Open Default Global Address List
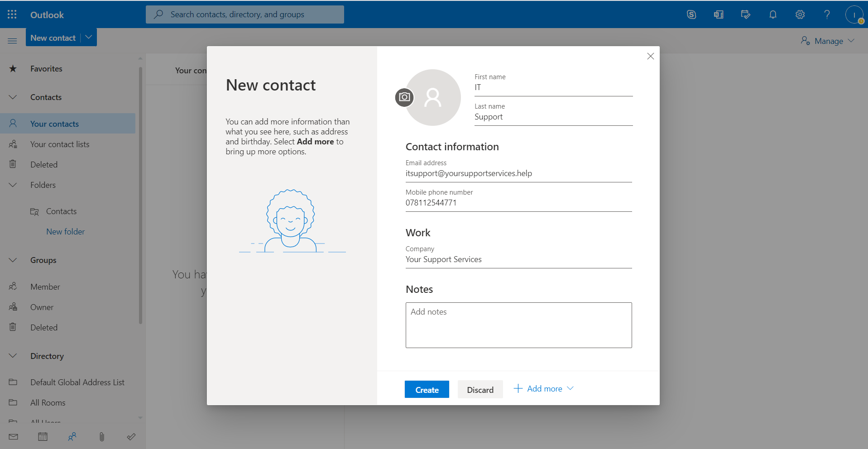The image size is (868, 449). pyautogui.click(x=77, y=382)
